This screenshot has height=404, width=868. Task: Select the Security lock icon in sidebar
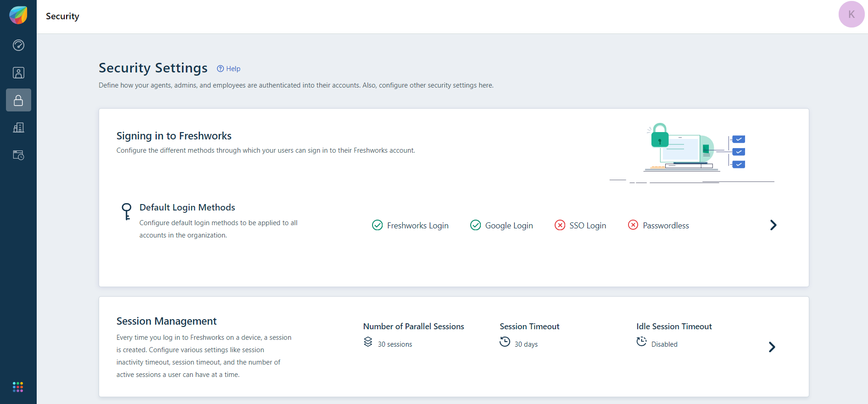[x=18, y=100]
